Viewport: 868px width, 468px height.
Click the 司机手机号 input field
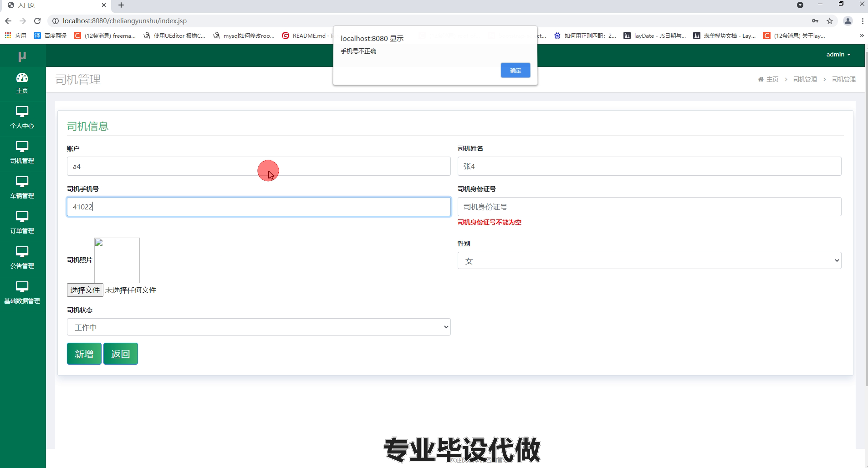(259, 207)
